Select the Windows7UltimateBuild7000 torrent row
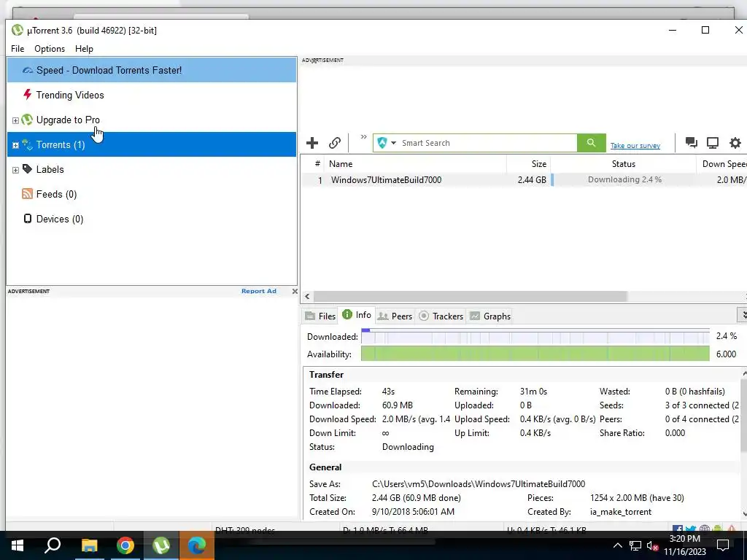747x560 pixels. pos(524,180)
